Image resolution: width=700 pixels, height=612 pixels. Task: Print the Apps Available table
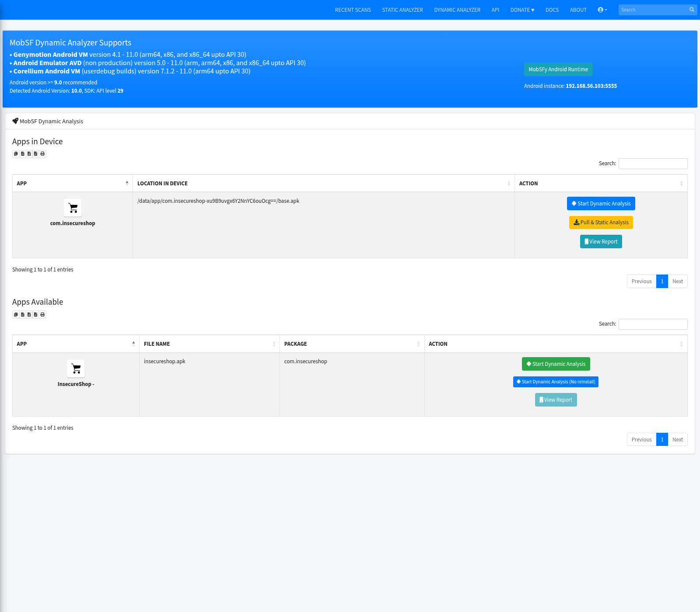point(42,314)
